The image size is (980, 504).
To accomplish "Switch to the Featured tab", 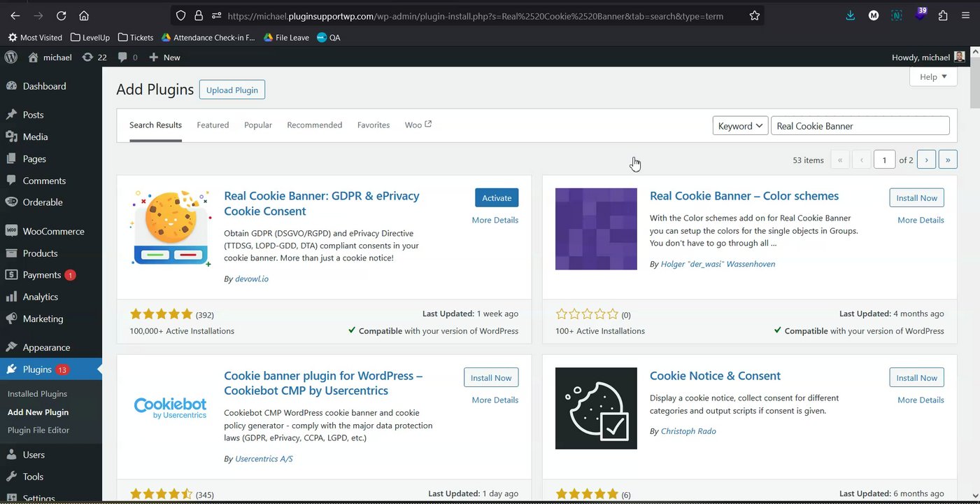I will coord(213,125).
